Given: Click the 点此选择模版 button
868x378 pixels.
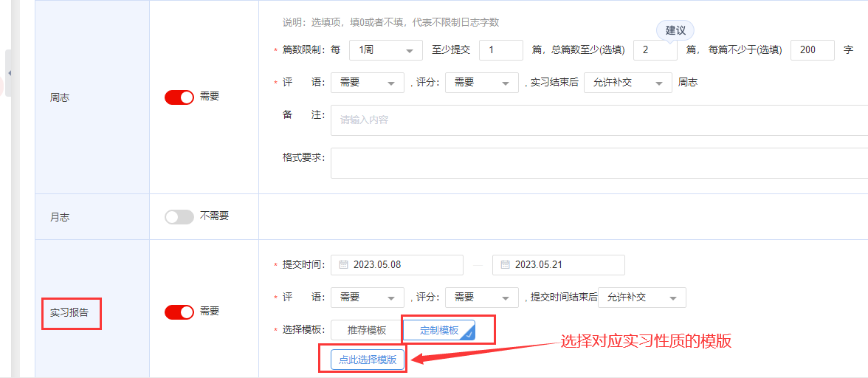Looking at the screenshot, I should click(368, 360).
